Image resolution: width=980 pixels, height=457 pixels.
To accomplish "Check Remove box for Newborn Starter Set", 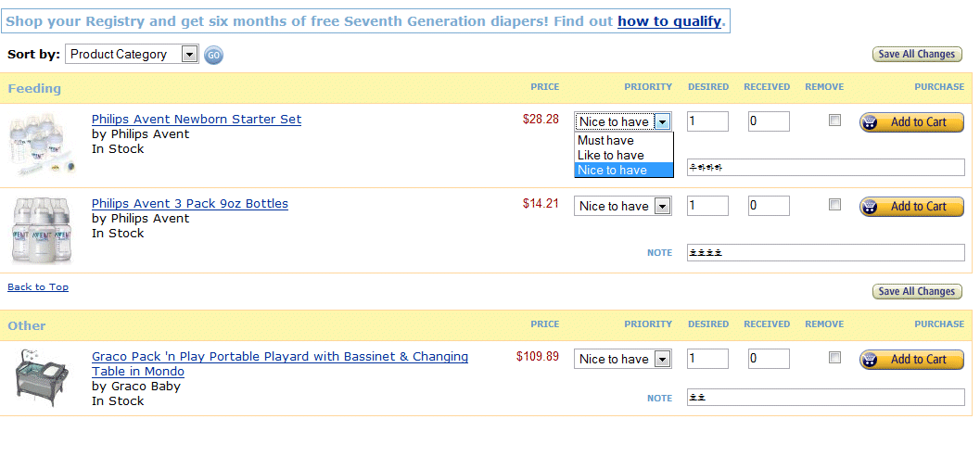I will [x=834, y=120].
